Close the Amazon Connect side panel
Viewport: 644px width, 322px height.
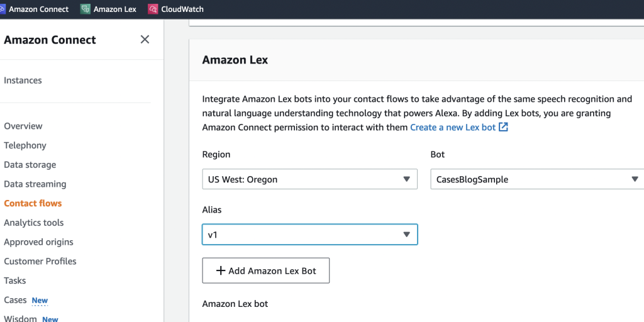pos(145,40)
